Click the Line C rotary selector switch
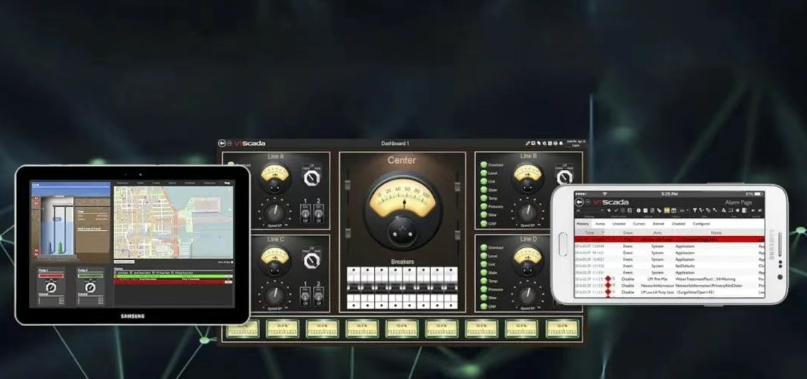 coord(311,261)
